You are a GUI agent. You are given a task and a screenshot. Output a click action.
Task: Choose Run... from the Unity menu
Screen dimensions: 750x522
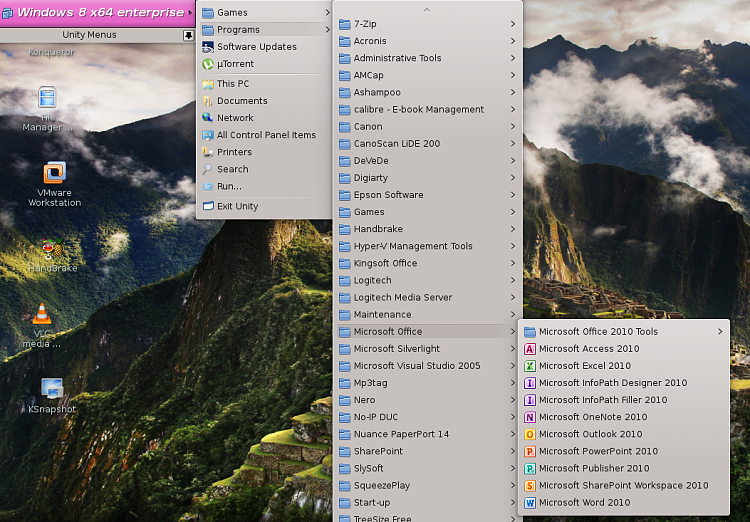[x=265, y=186]
